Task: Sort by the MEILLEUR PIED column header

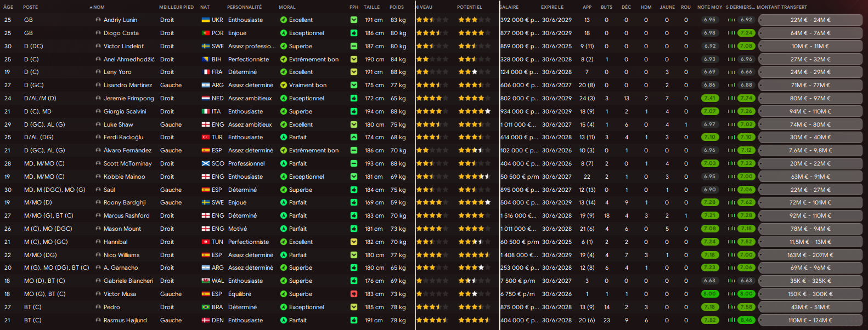Action: tap(177, 7)
